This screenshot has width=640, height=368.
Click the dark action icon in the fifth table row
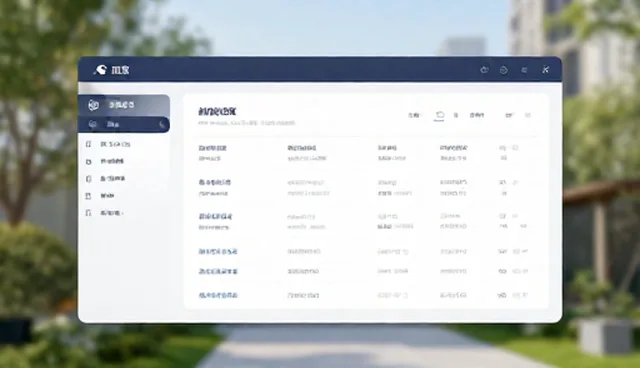(502, 271)
